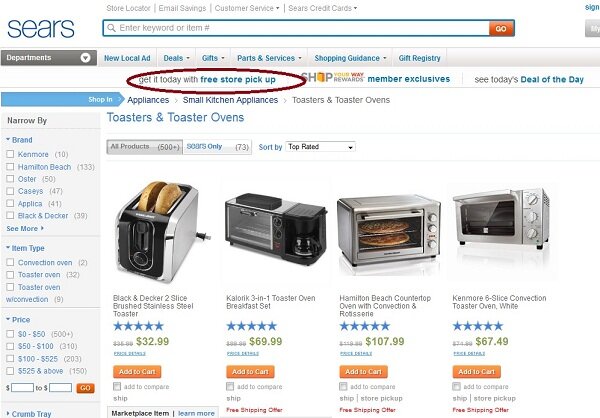The height and width of the screenshot is (418, 600).
Task: Collapse the Item Type filter section
Action: (25, 248)
